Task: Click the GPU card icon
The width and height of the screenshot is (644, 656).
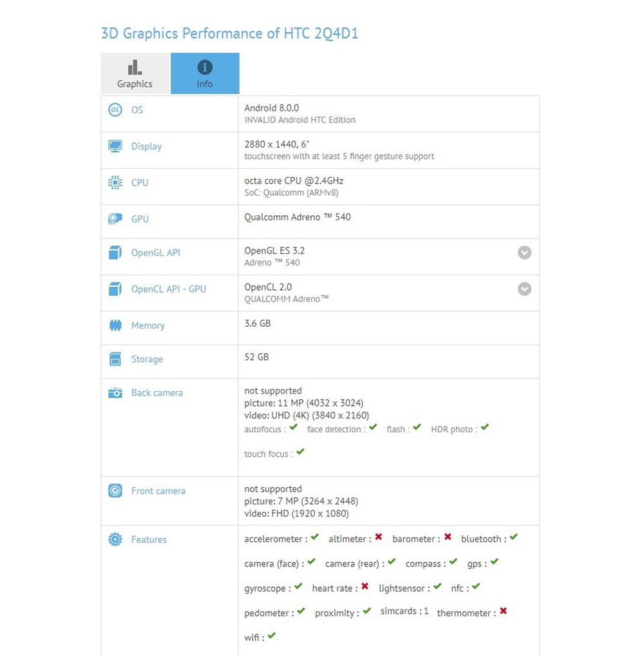Action: [x=115, y=219]
